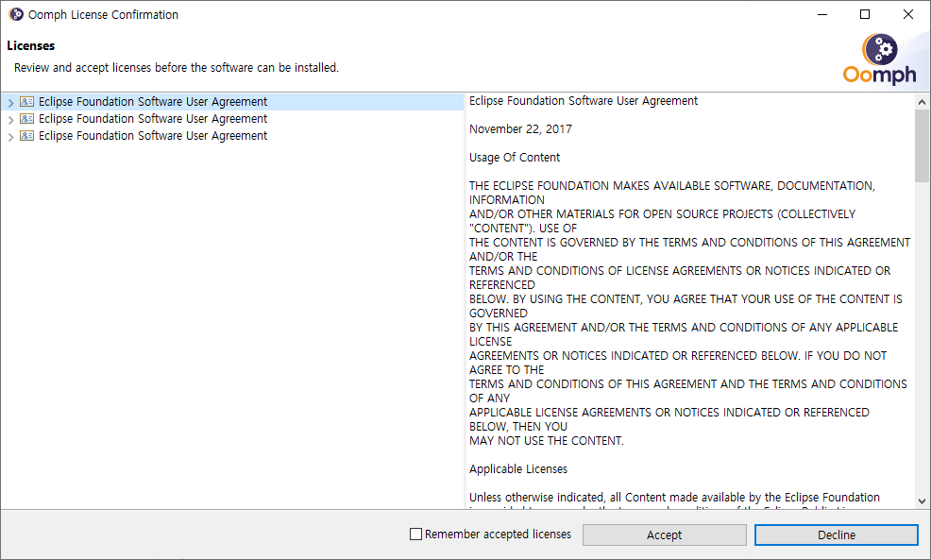Enable Remember accepted licenses checkbox
931x560 pixels.
click(415, 534)
